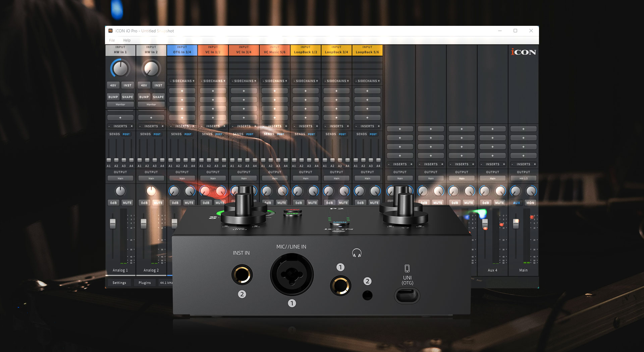Image resolution: width=644 pixels, height=352 pixels.
Task: Switch to the Plugins tab
Action: coord(145,283)
